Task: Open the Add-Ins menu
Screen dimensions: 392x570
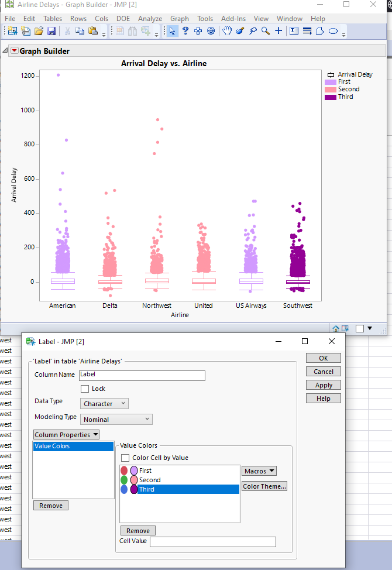Action: 233,19
